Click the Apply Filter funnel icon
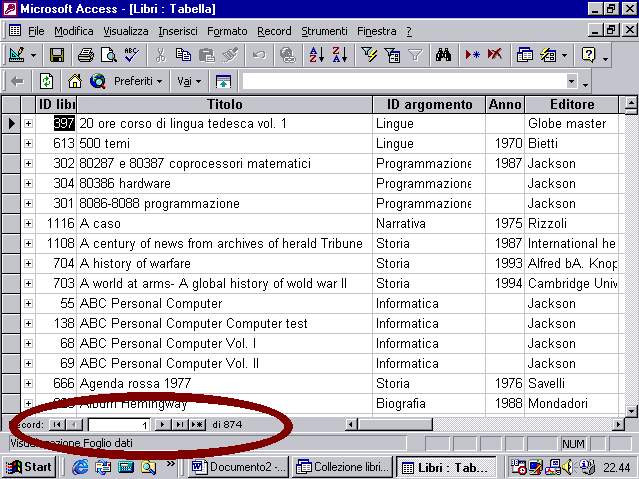639x479 pixels. pos(415,55)
